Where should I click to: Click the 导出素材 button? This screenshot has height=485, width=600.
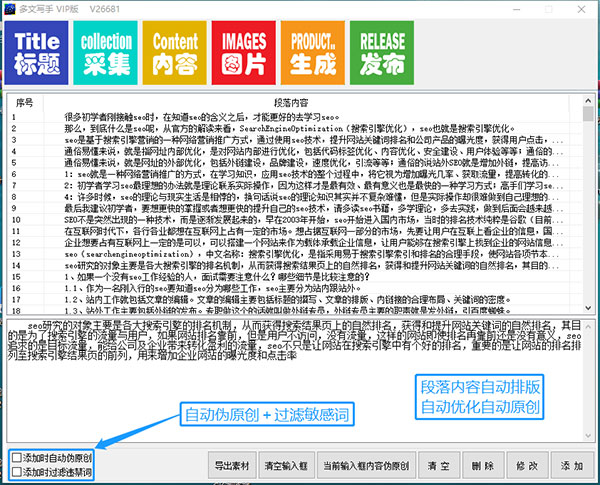pyautogui.click(x=232, y=465)
